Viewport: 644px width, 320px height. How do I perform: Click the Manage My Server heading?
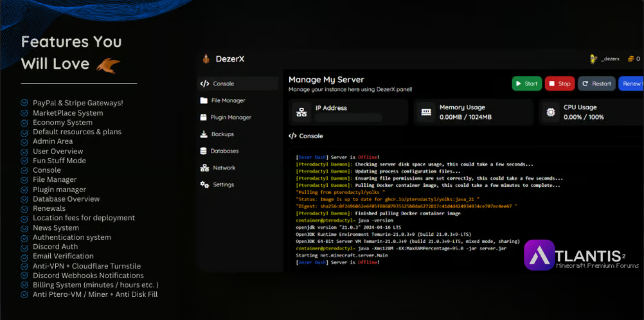tap(326, 80)
